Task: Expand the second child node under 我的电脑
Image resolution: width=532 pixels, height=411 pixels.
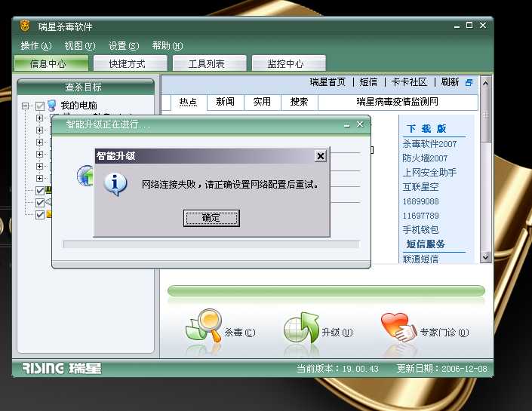Action: coord(39,130)
